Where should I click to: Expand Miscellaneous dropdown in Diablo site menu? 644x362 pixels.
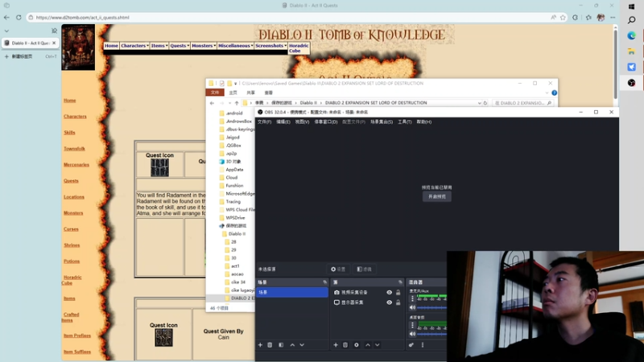(x=235, y=46)
